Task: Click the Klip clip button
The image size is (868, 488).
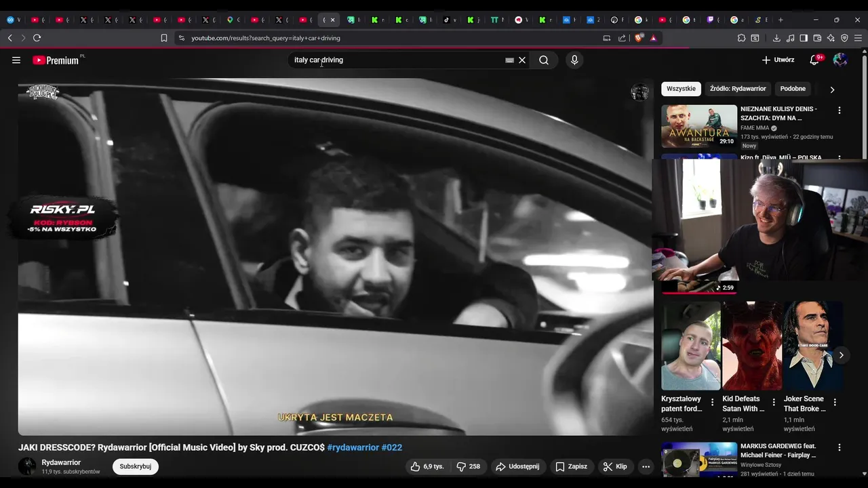Action: point(615,466)
